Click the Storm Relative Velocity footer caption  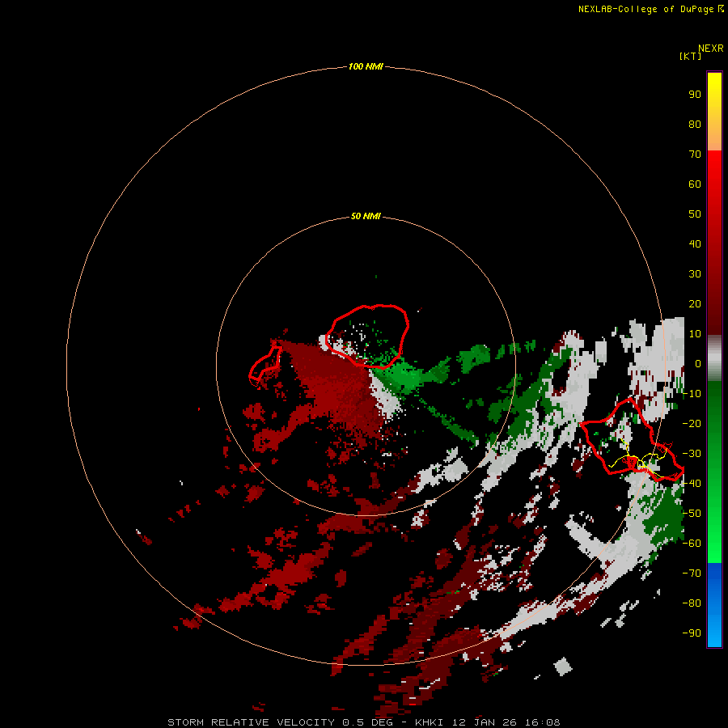(363, 722)
